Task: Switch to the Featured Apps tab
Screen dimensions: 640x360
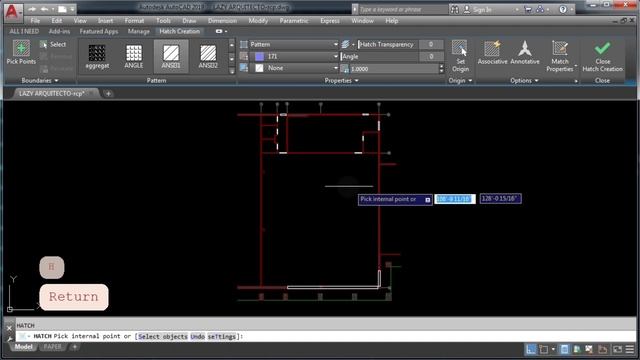Action: coord(99,31)
